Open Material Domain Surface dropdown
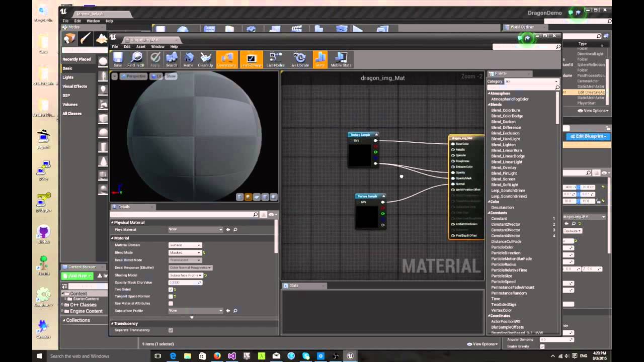644x362 pixels. tap(185, 245)
